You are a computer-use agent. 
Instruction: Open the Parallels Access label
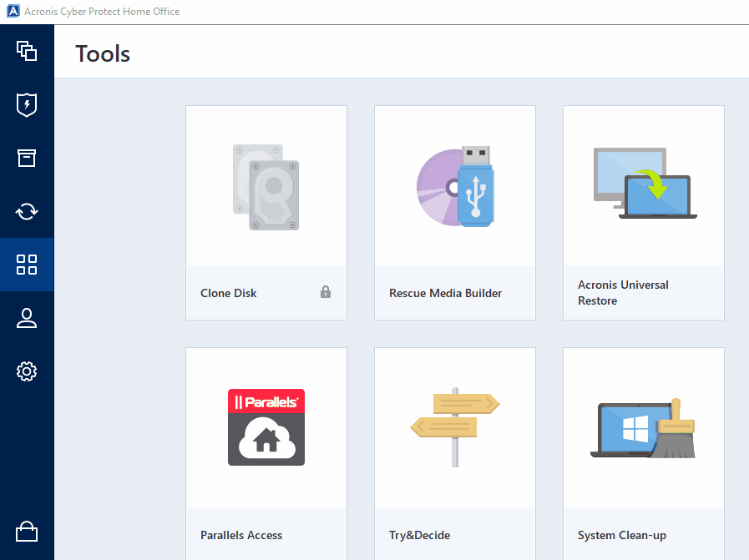coord(241,535)
